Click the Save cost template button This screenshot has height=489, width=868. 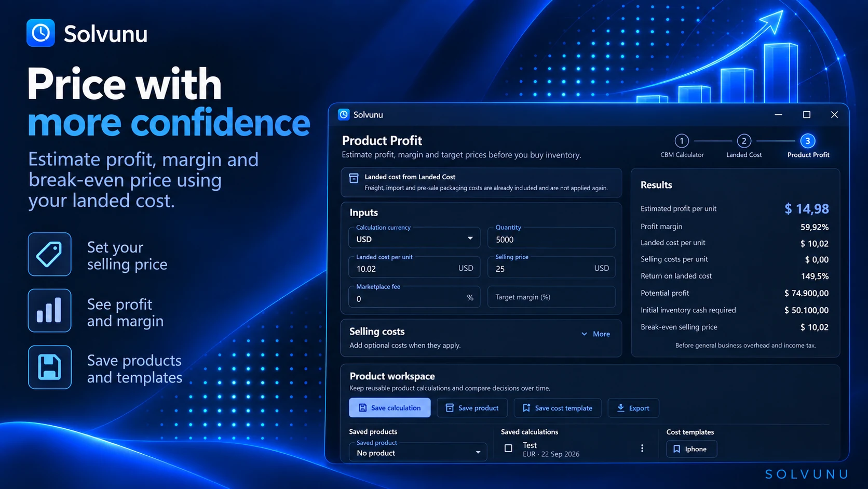pyautogui.click(x=558, y=408)
